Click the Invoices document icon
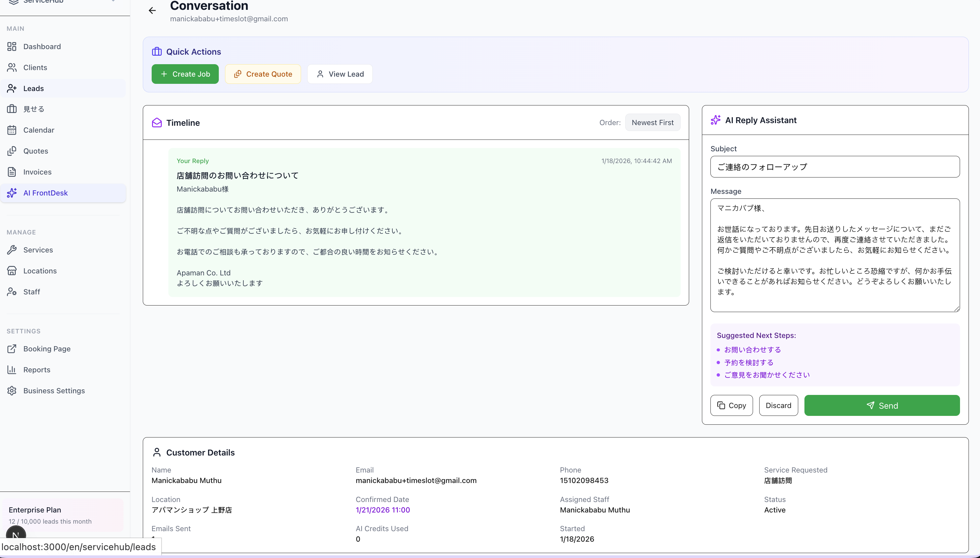 point(12,172)
